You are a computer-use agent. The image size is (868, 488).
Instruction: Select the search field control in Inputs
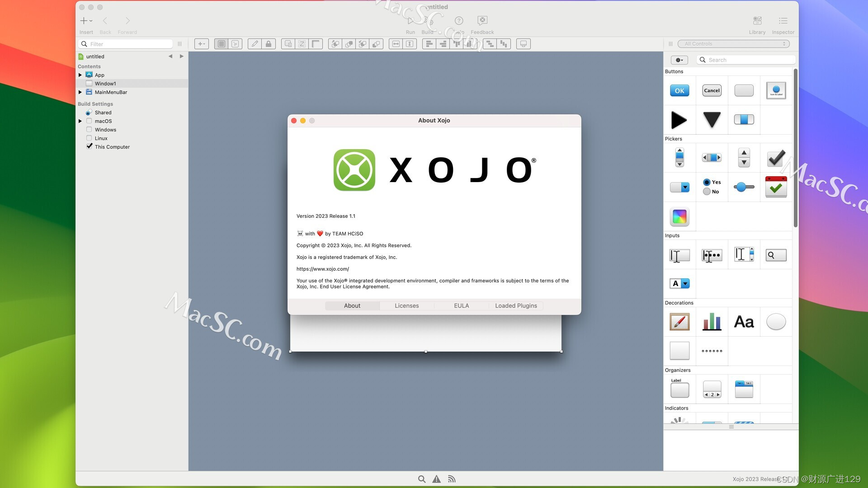coord(776,255)
